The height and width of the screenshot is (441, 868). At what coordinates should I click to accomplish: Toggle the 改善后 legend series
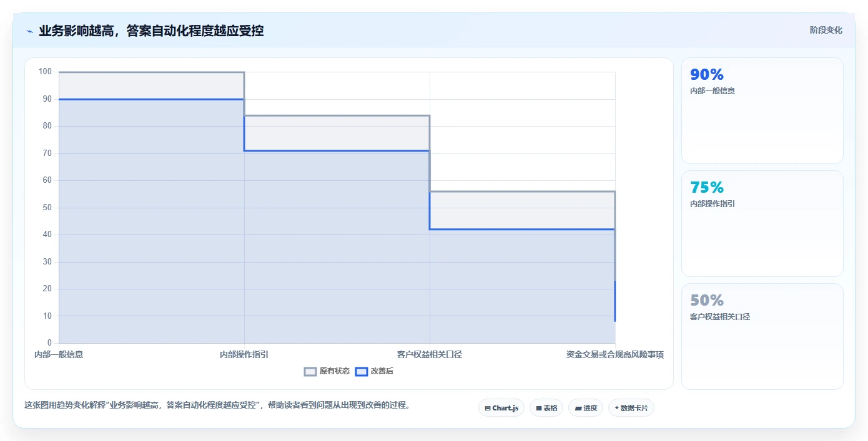[374, 371]
